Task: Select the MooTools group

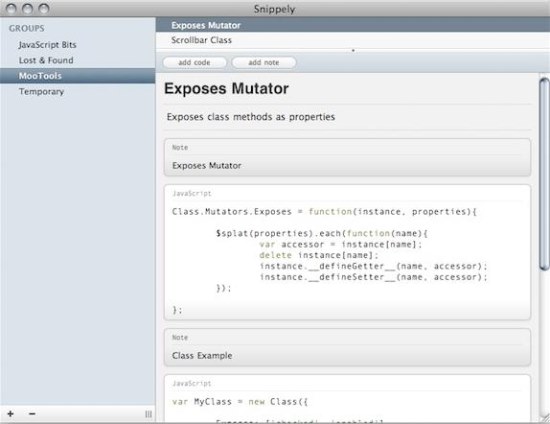Action: pos(78,76)
